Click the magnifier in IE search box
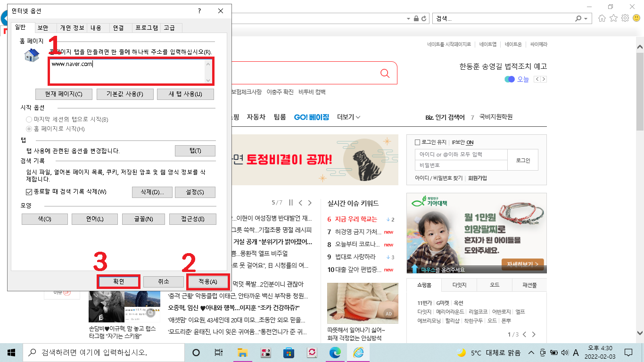 578,18
